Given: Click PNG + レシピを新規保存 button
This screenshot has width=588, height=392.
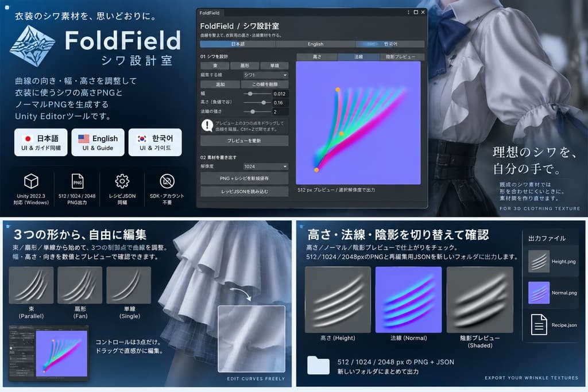Looking at the screenshot, I should point(245,178).
